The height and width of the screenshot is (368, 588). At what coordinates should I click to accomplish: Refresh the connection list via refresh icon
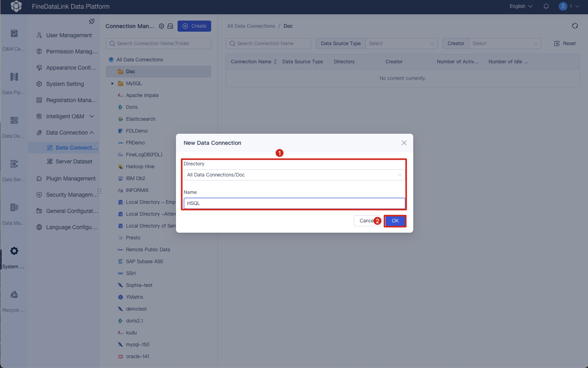[x=575, y=25]
